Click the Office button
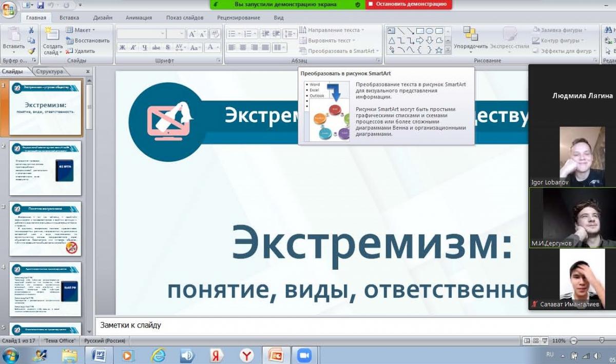This screenshot has width=616, height=364. (9, 9)
